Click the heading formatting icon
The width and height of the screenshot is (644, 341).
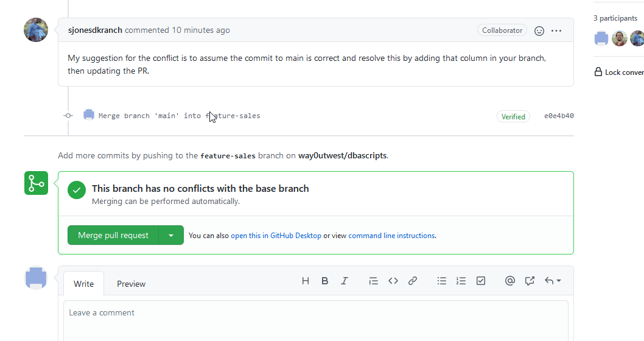pos(306,281)
